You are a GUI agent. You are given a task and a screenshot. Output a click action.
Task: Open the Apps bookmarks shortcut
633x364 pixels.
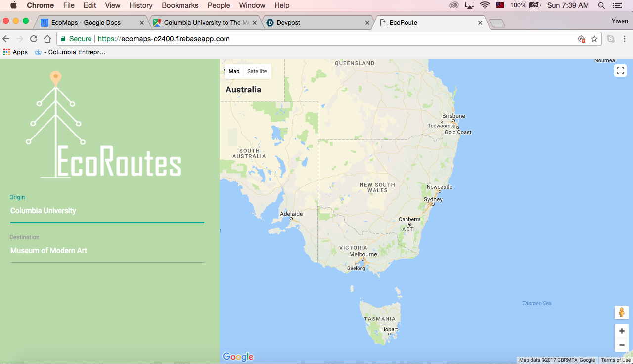pos(16,52)
